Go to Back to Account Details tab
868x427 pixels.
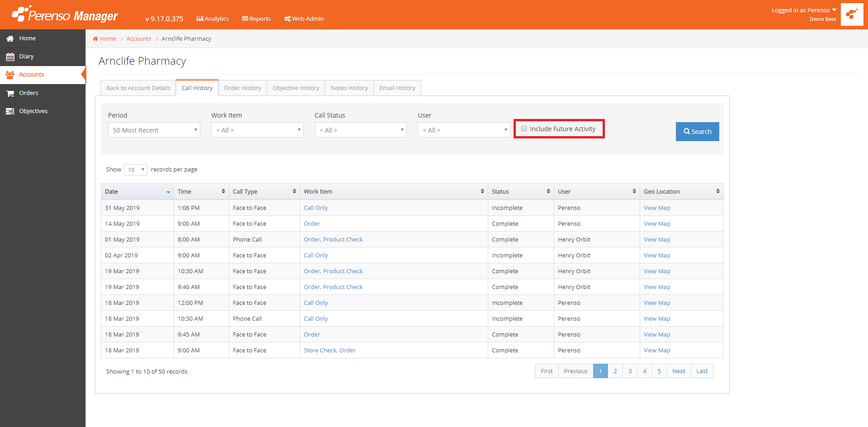click(138, 88)
